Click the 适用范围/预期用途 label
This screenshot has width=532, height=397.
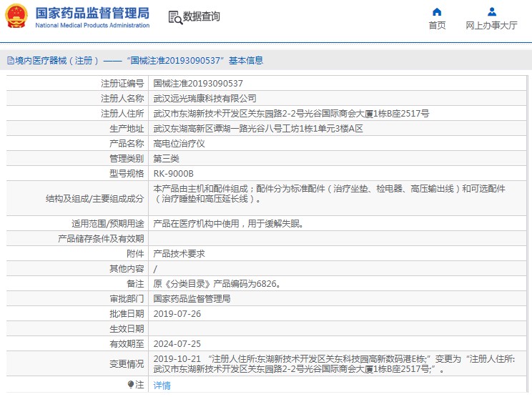(x=107, y=224)
